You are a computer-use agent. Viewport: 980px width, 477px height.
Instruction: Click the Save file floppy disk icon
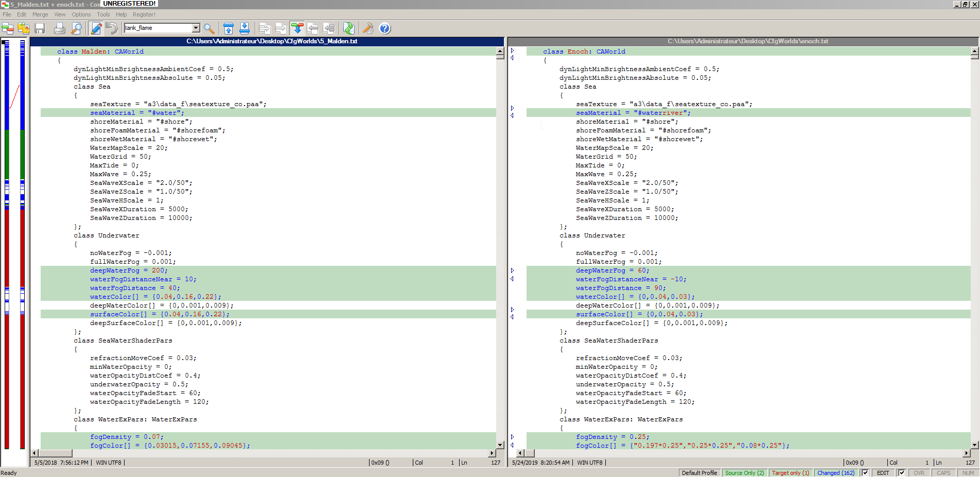coord(40,28)
